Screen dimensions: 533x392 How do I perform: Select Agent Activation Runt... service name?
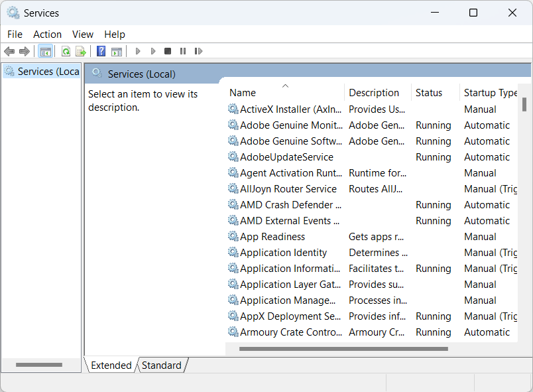click(291, 173)
